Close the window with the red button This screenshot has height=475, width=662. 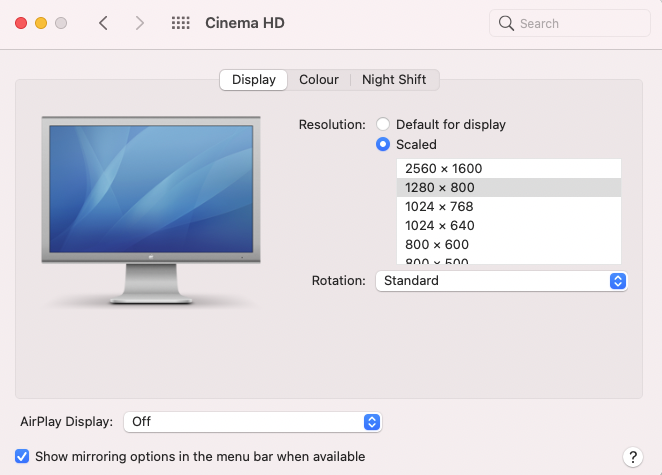pos(21,23)
